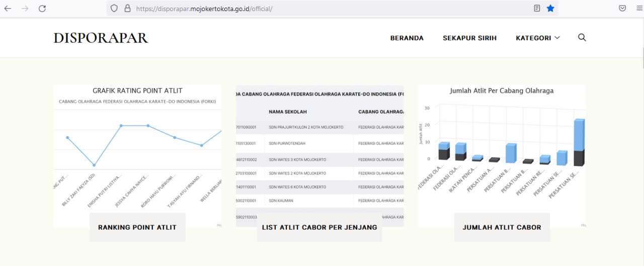Reload the page with the refresh icon

pos(42,9)
